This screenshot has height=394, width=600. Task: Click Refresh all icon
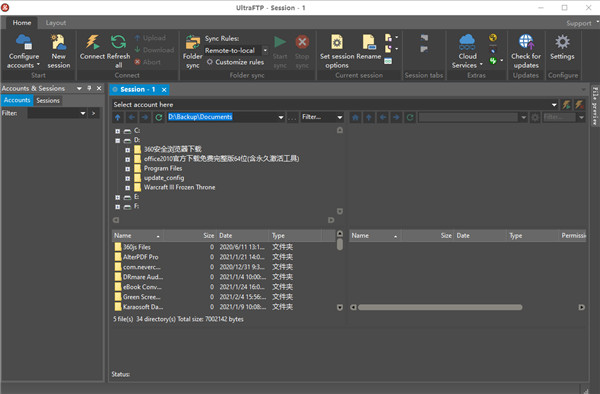click(x=118, y=42)
